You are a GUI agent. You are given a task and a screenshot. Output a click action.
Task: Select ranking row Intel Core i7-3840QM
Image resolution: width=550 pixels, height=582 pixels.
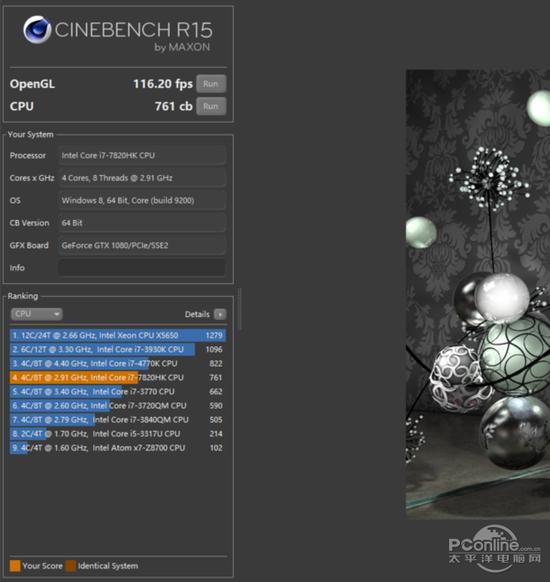click(118, 420)
